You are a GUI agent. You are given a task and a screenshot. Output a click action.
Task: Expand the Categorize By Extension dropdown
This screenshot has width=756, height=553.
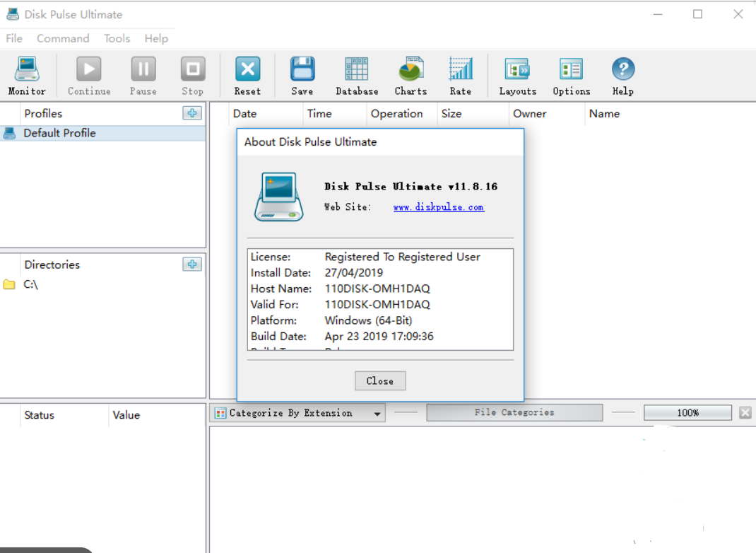click(377, 414)
